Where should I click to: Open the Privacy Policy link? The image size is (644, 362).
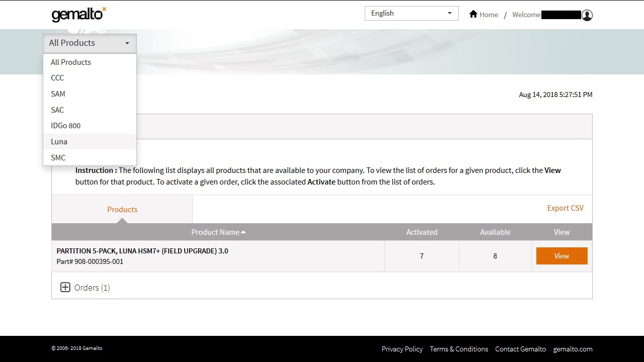pos(402,349)
